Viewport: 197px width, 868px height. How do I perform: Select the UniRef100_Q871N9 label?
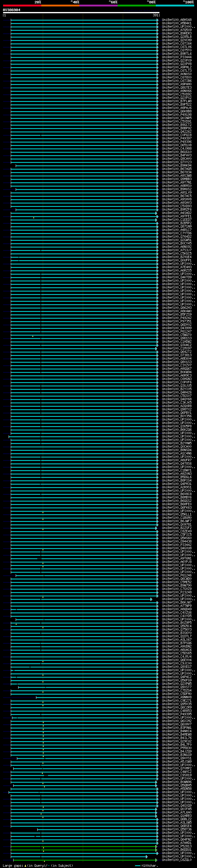click(x=177, y=226)
